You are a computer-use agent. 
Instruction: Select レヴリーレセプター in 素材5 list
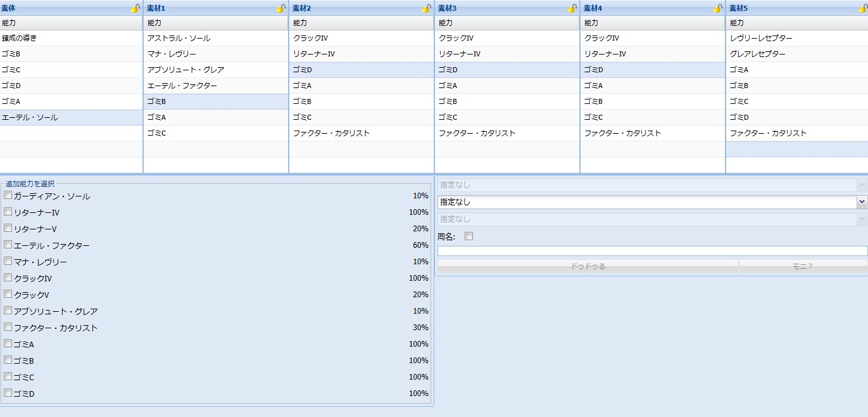(x=796, y=38)
